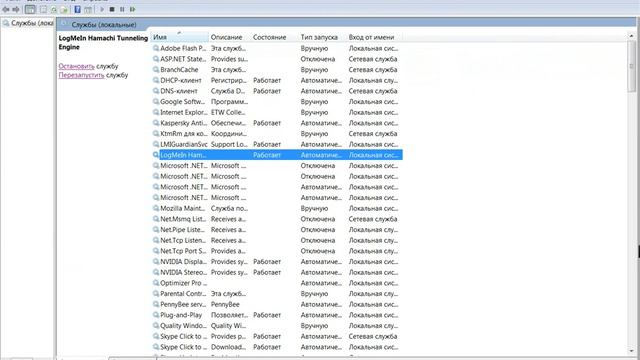Click Координи... description of the KtmRm row
640x360 pixels.
tap(229, 133)
